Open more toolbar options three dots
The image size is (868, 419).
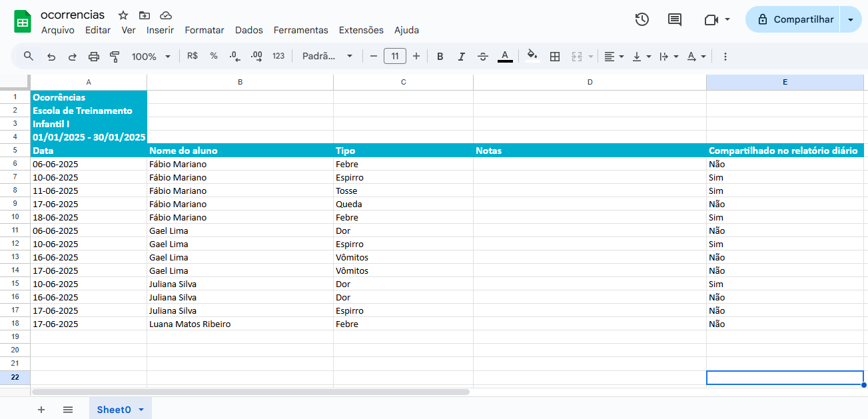[725, 57]
